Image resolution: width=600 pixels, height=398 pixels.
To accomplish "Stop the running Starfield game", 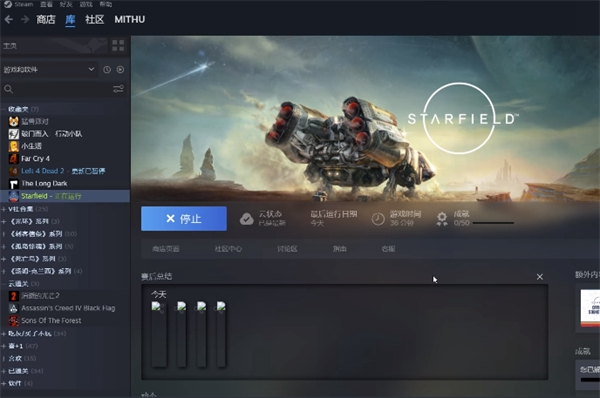I will 184,219.
